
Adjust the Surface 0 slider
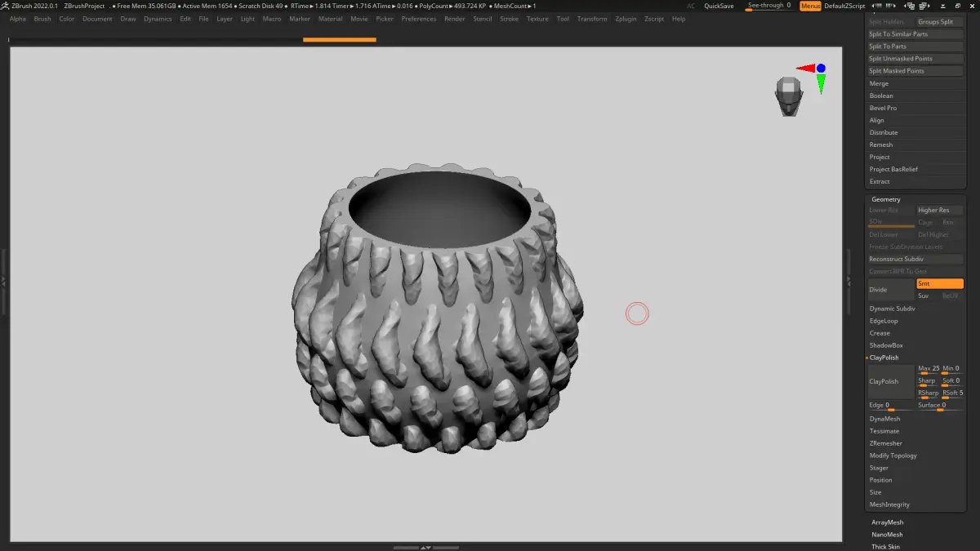(x=940, y=406)
